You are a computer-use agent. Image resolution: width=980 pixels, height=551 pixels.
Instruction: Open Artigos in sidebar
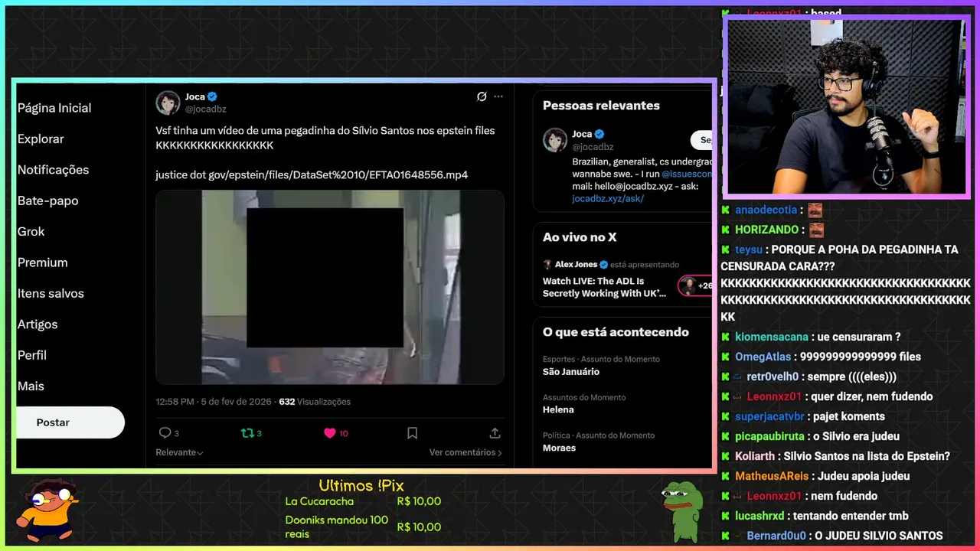(x=38, y=324)
